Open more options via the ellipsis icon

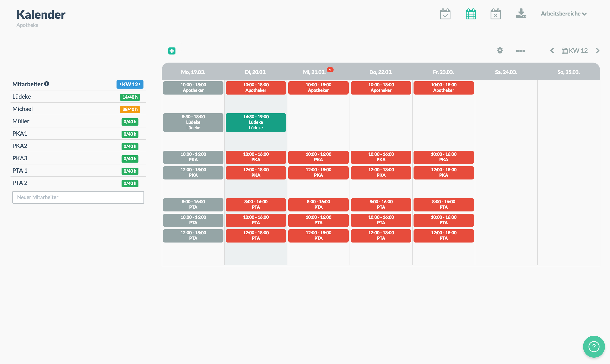(520, 51)
